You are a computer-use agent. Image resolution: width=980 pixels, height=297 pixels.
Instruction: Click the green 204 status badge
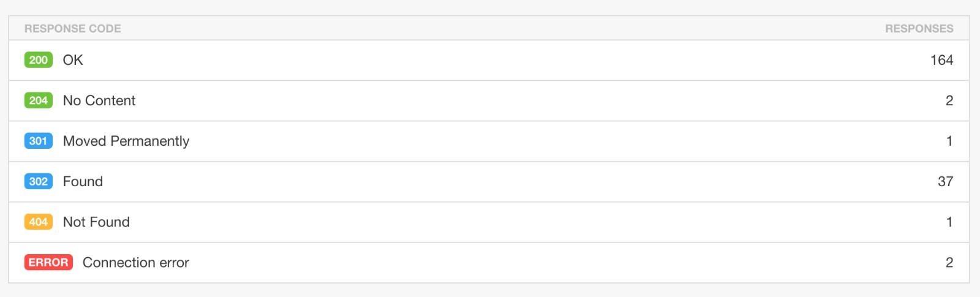38,100
